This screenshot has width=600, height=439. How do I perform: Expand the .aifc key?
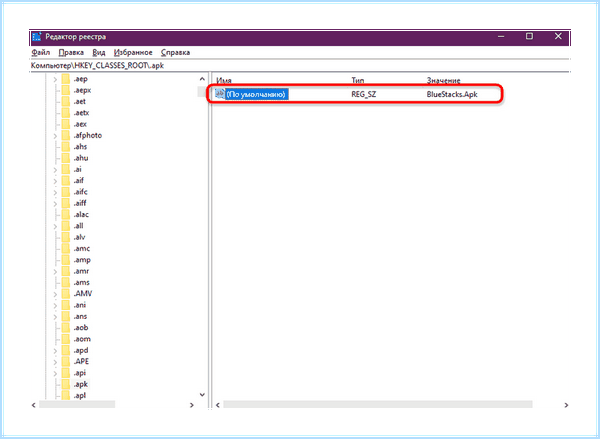(55, 192)
